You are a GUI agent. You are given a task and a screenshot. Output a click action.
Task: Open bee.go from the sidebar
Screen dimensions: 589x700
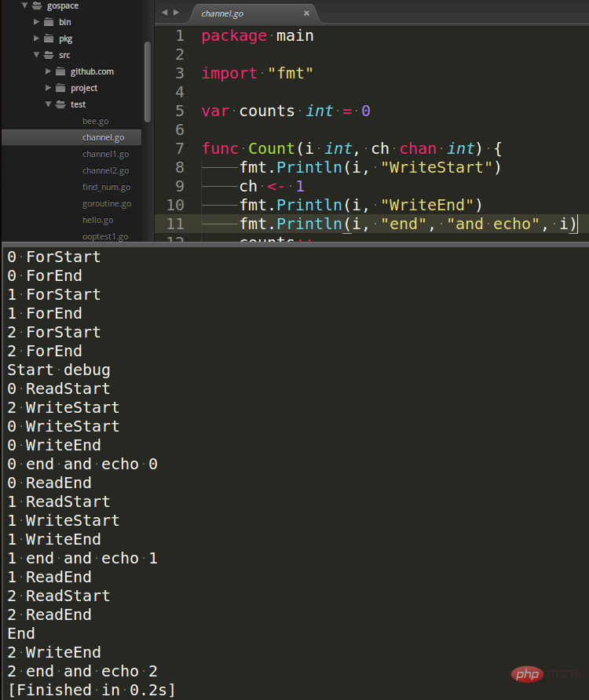click(95, 121)
